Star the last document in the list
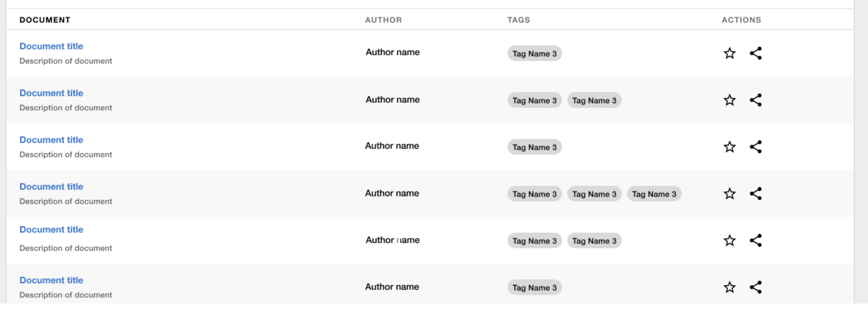The width and height of the screenshot is (868, 317). click(729, 286)
